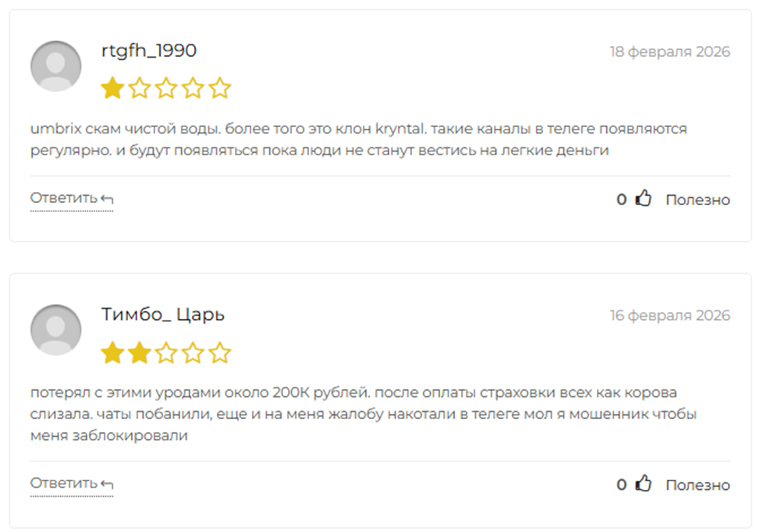Screen dimensions: 760x532
Task: Click the first star in rtgfh_1990's rating
Action: tap(112, 88)
